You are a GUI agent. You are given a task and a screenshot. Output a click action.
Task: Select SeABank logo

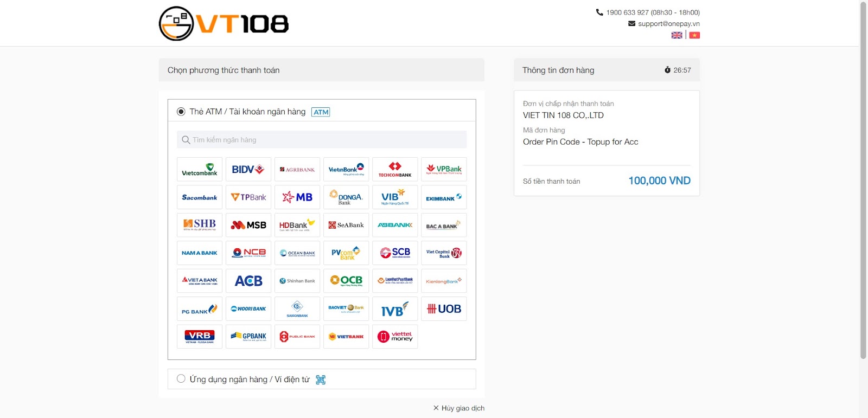(x=346, y=225)
